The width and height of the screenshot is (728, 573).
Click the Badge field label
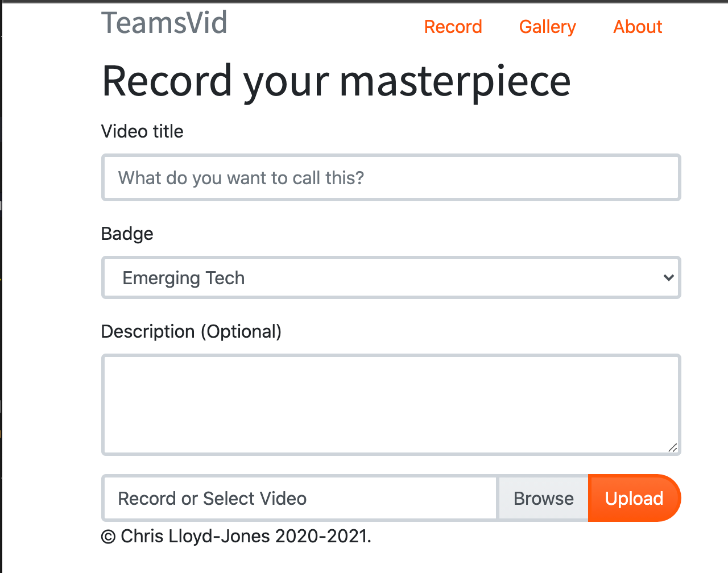(x=127, y=234)
